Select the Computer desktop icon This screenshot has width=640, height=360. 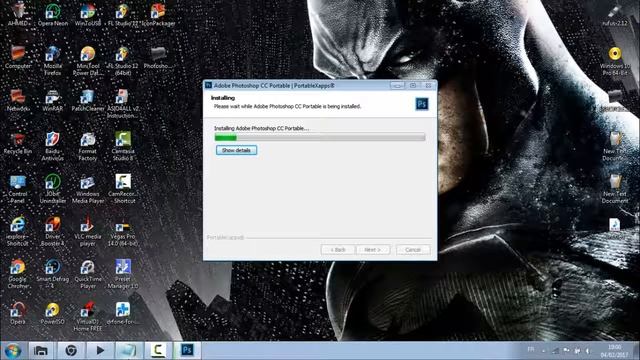18,58
